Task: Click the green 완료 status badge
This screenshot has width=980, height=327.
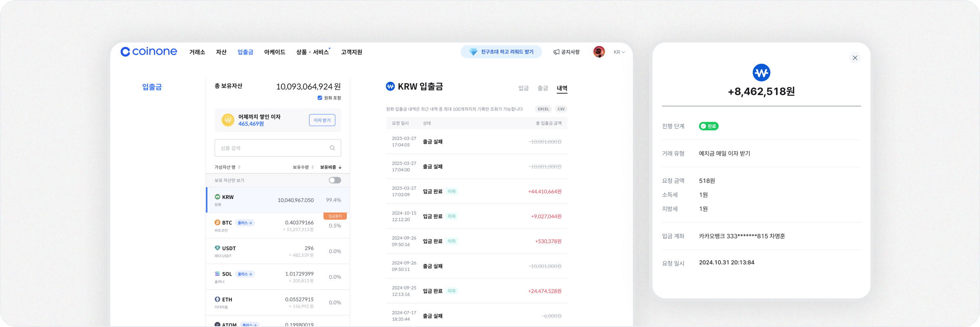Action: (x=709, y=126)
